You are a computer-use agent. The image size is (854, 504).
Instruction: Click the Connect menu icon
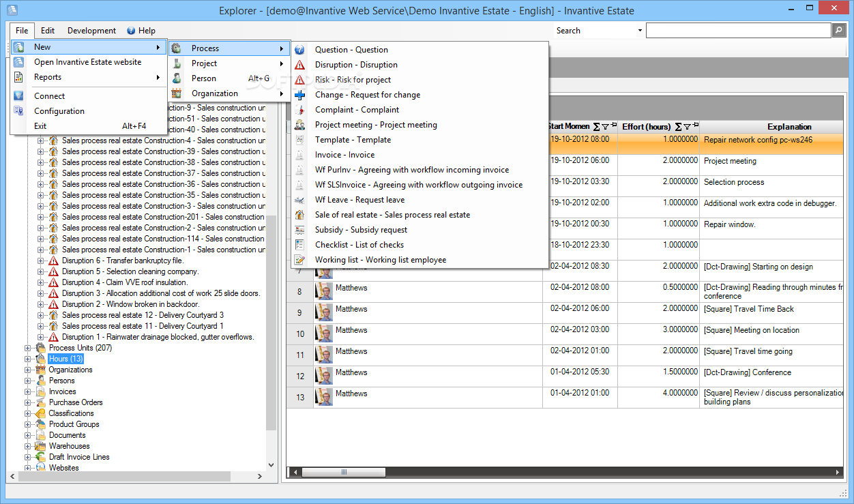point(19,96)
